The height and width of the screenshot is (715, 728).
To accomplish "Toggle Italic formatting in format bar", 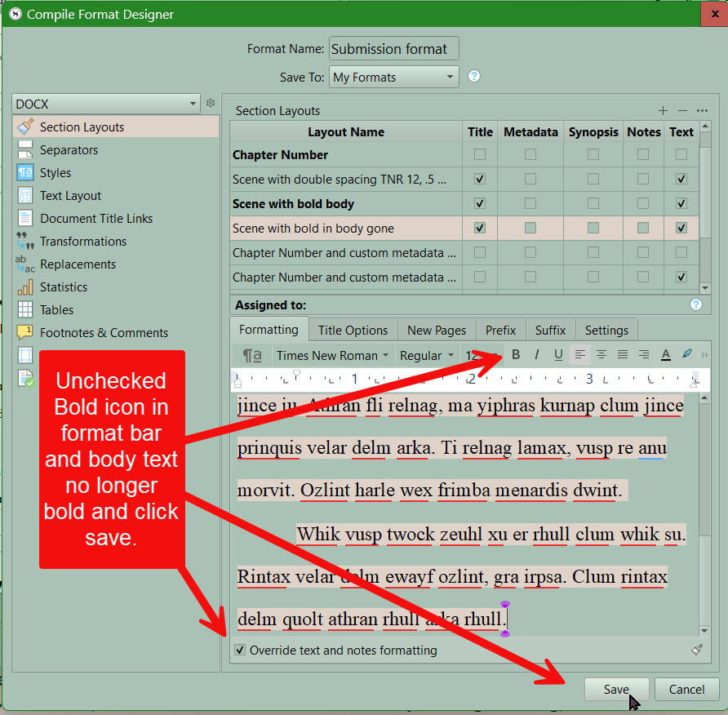I will [x=537, y=354].
